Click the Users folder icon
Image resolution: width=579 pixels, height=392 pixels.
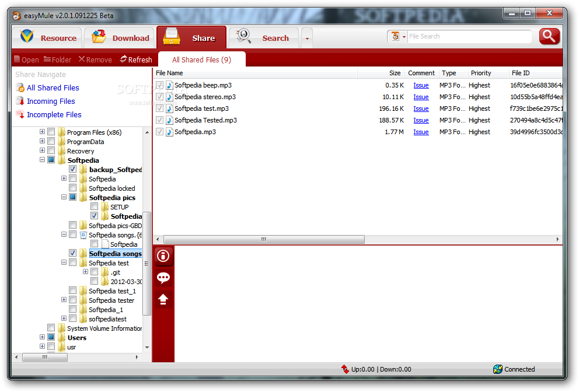62,337
